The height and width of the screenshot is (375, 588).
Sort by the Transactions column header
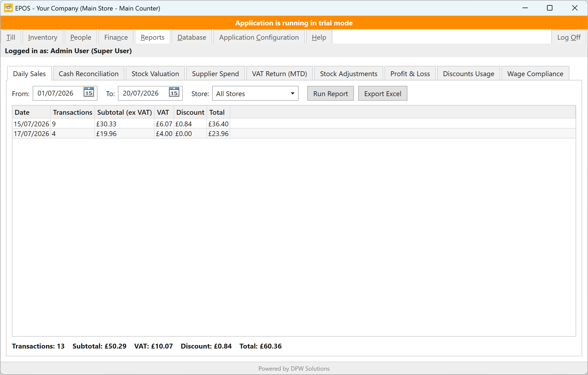[72, 112]
